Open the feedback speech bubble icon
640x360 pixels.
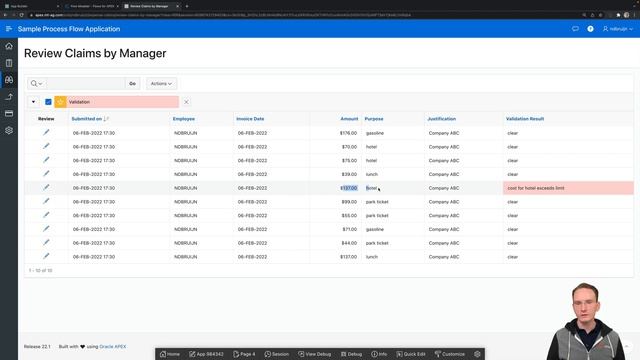coord(575,29)
